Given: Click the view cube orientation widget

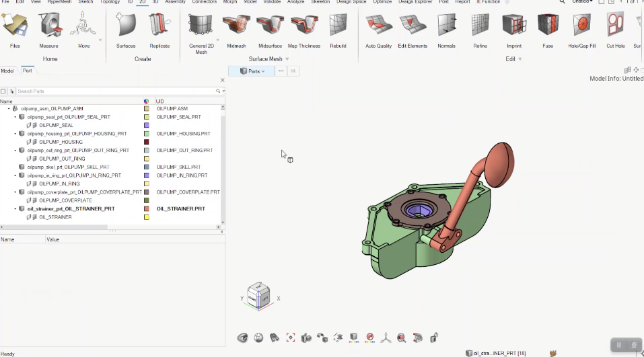Looking at the screenshot, I should click(259, 296).
